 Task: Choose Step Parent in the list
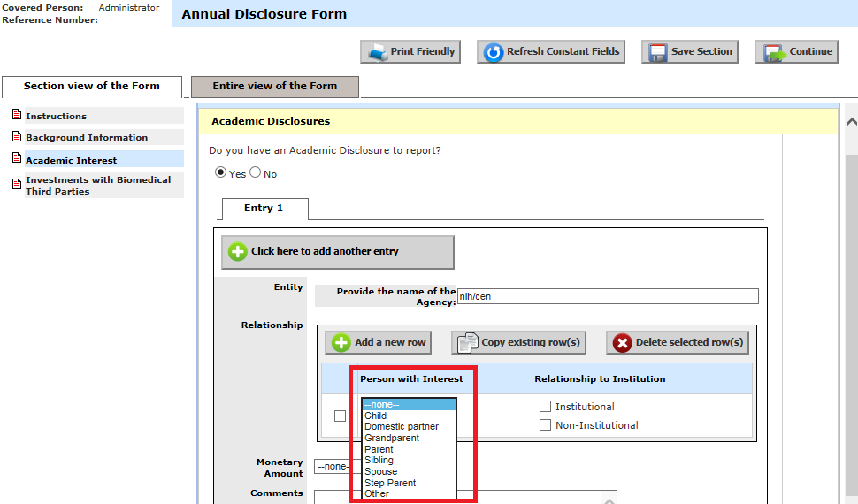pos(409,483)
